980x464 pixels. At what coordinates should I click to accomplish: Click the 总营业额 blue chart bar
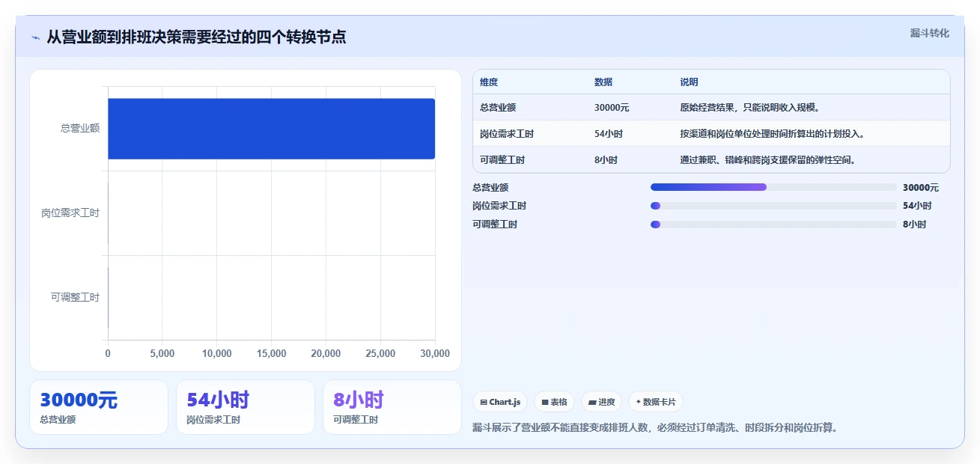271,129
